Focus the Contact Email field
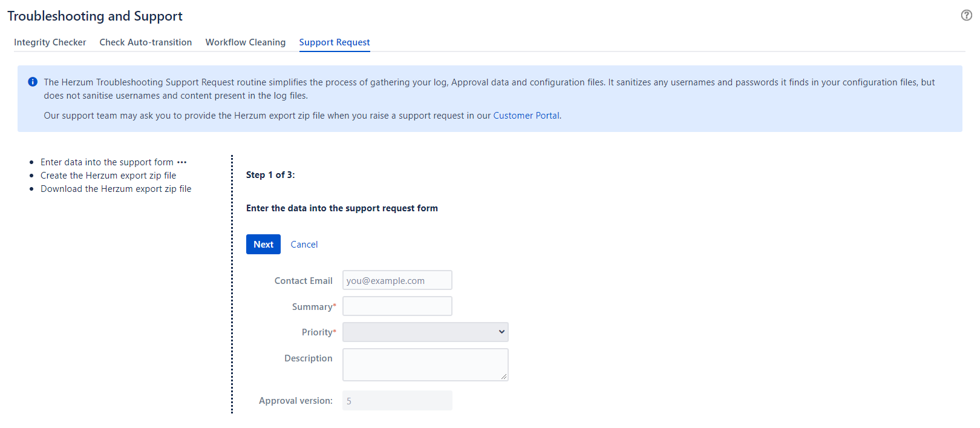980x428 pixels. pos(397,280)
